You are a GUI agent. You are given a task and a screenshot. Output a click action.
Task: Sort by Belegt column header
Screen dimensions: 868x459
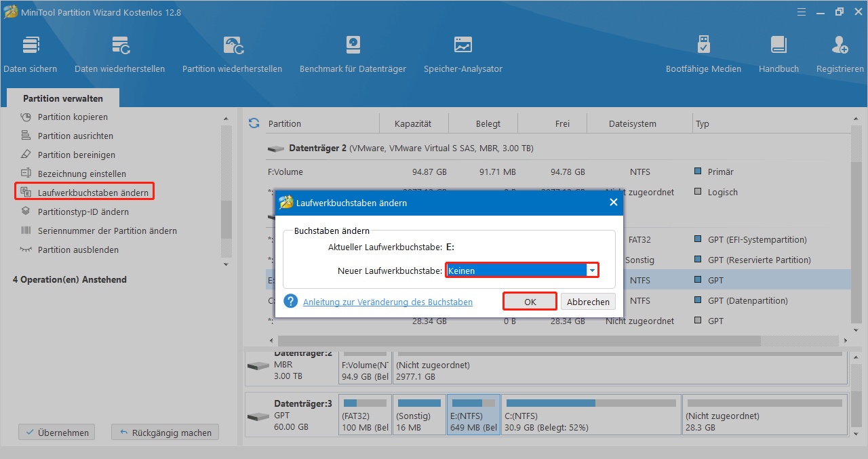point(488,123)
